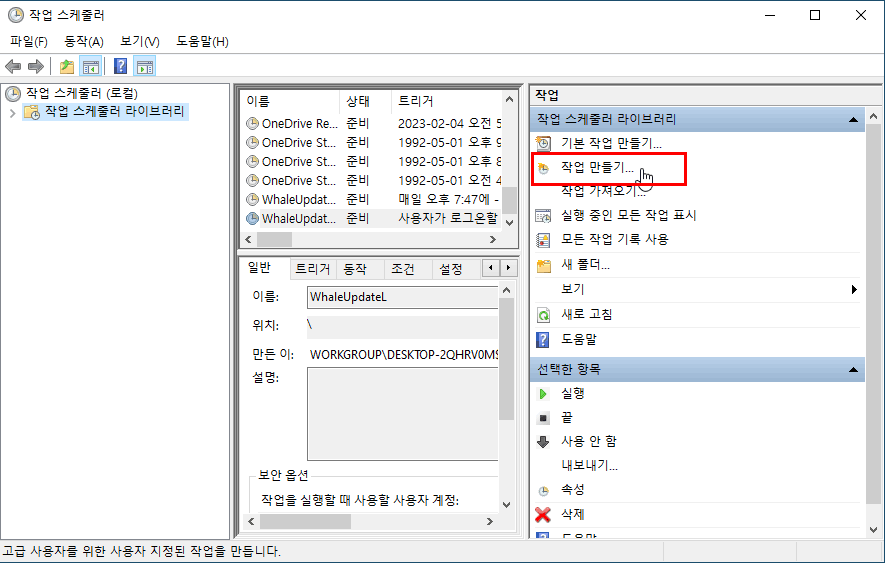Image resolution: width=885 pixels, height=563 pixels.
Task: Click the 내보내기... action
Action: 589,466
